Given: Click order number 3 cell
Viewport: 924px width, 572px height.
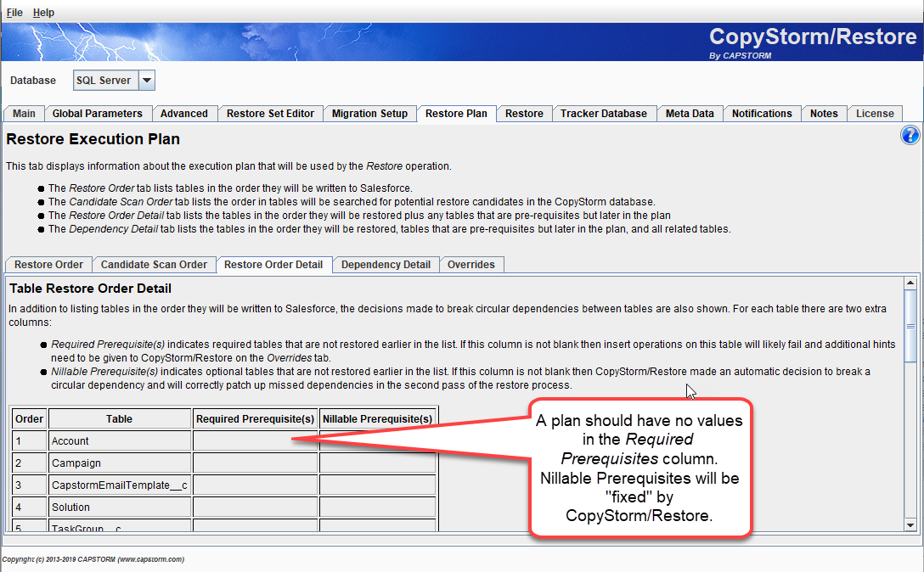Looking at the screenshot, I should pyautogui.click(x=30, y=485).
